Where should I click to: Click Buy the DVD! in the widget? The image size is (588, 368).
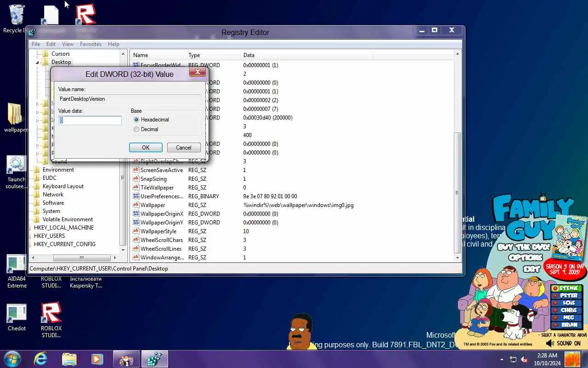point(524,247)
